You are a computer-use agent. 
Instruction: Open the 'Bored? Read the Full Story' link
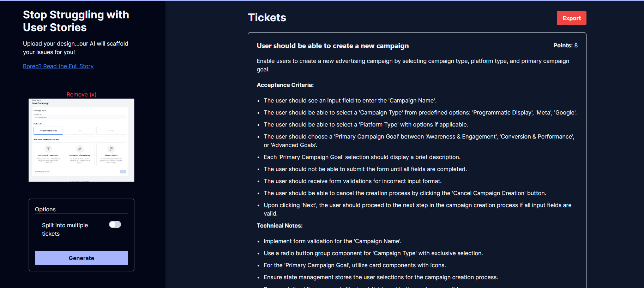pyautogui.click(x=58, y=66)
